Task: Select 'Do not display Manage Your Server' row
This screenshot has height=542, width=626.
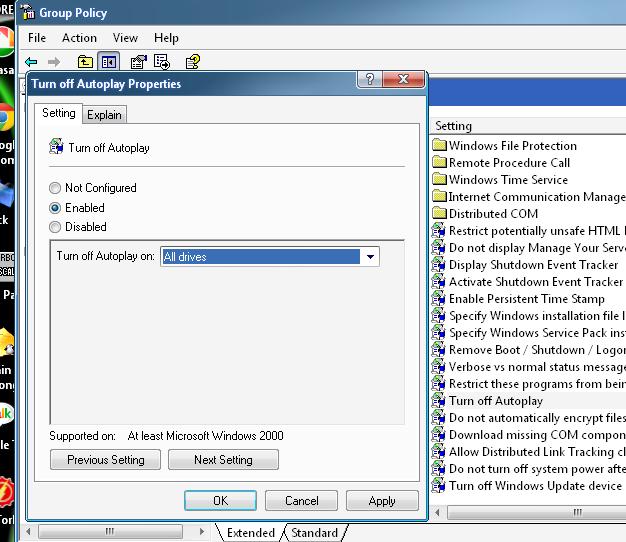Action: [x=529, y=247]
